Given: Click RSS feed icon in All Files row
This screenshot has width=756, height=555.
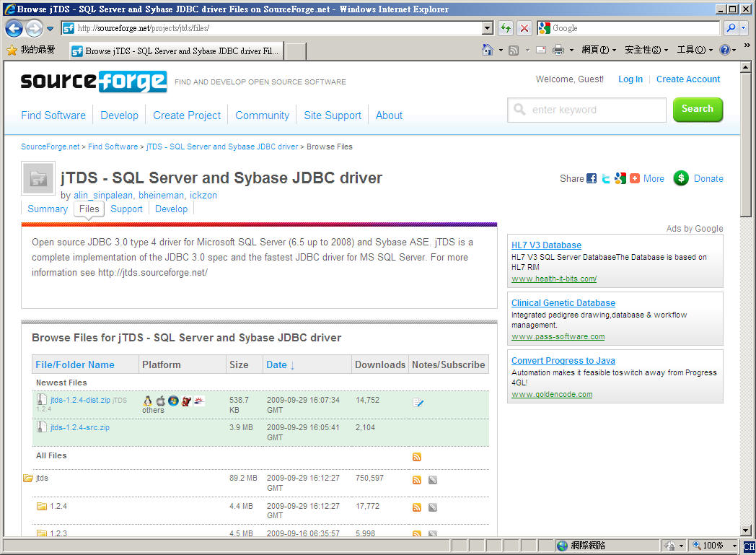Looking at the screenshot, I should tap(417, 457).
